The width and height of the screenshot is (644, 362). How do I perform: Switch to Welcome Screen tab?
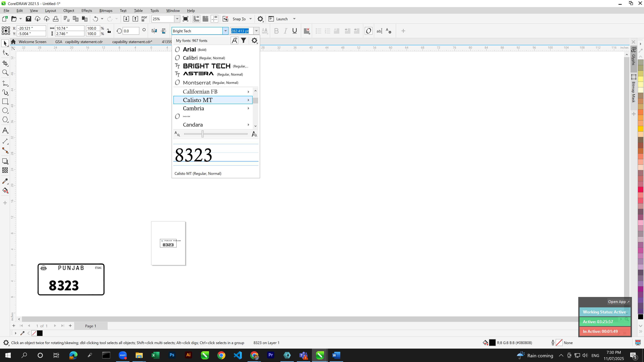click(x=32, y=42)
